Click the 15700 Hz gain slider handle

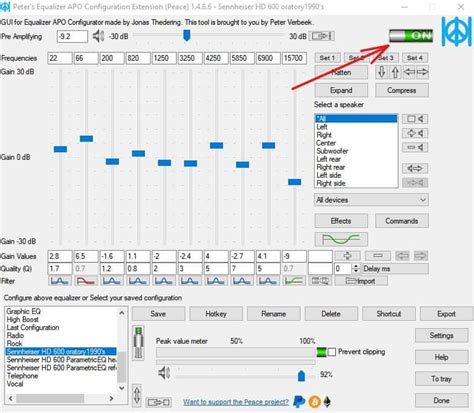pyautogui.click(x=294, y=182)
